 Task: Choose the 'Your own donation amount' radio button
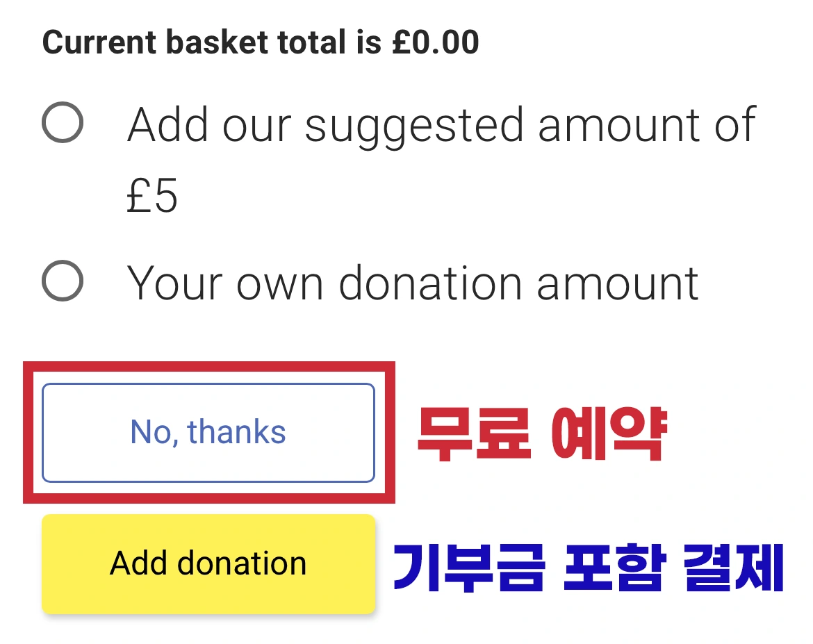click(63, 281)
